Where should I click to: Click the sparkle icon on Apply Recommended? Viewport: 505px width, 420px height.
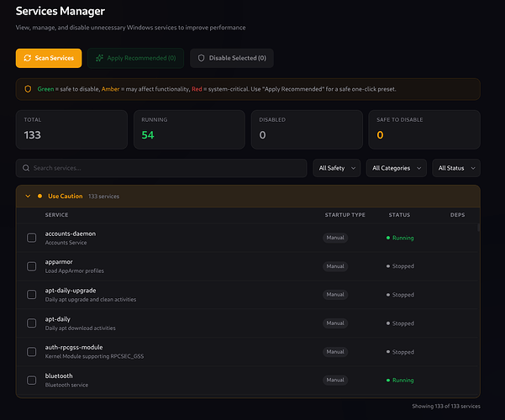pyautogui.click(x=99, y=58)
